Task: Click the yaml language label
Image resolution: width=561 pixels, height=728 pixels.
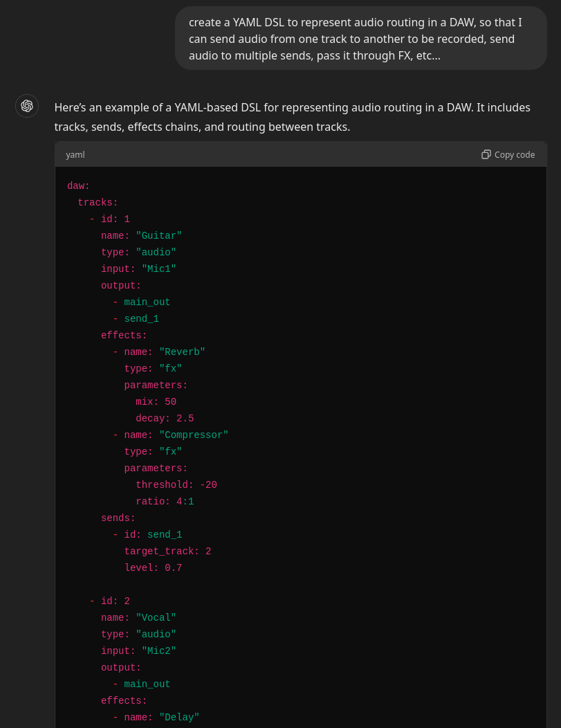Action: [x=75, y=154]
